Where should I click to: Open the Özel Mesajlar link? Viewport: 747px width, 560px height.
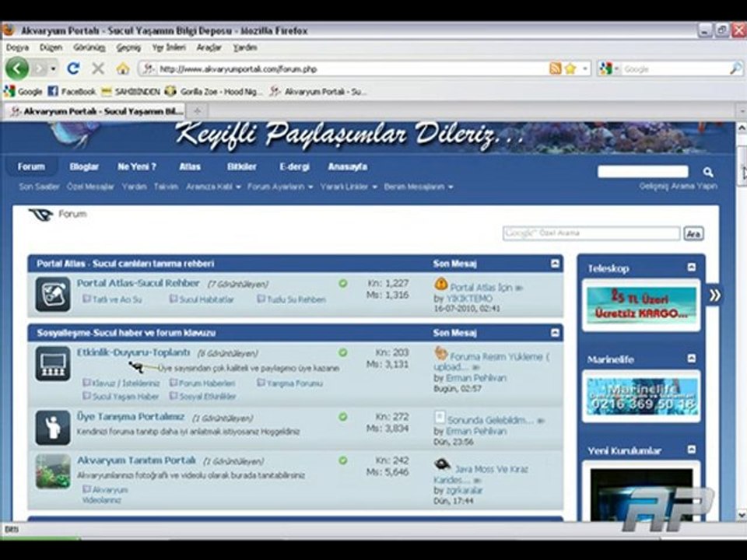(90, 187)
